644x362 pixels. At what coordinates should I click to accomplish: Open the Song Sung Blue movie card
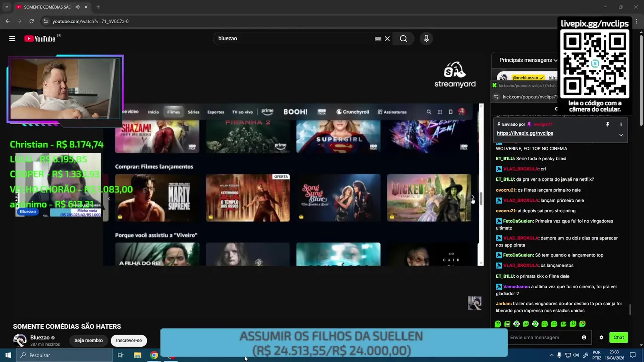[338, 198]
